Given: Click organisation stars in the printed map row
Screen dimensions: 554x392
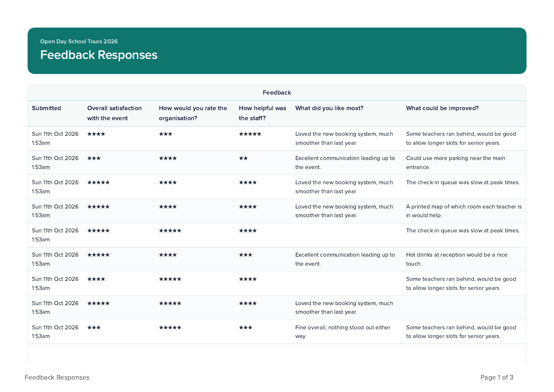Looking at the screenshot, I should tap(168, 207).
